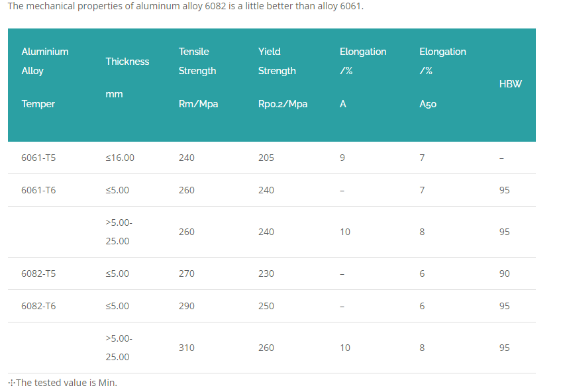561x392 pixels.
Task: Click the Aluminium Alloy Temper column header
Action: pyautogui.click(x=45, y=77)
